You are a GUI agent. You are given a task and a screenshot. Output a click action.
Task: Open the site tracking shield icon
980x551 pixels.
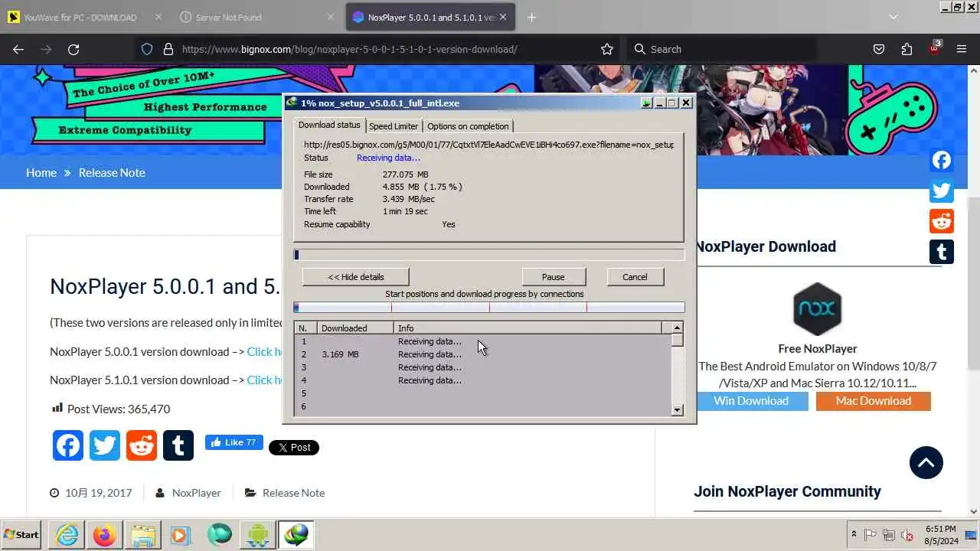tap(147, 49)
